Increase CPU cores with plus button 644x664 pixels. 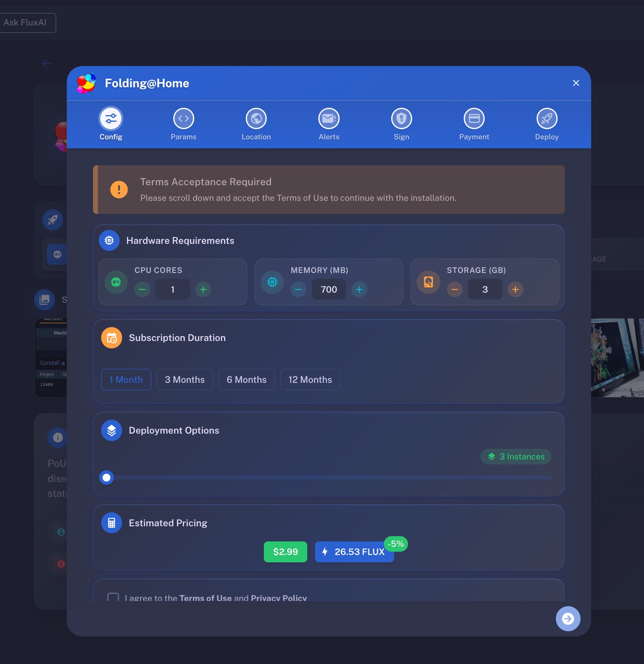point(203,289)
